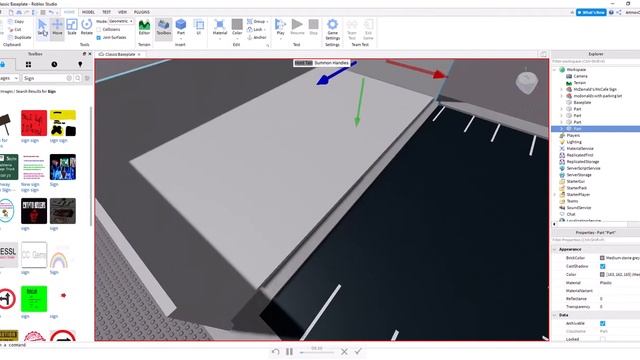The image size is (640, 360).
Task: Click the Resume test button
Action: pyautogui.click(x=297, y=27)
